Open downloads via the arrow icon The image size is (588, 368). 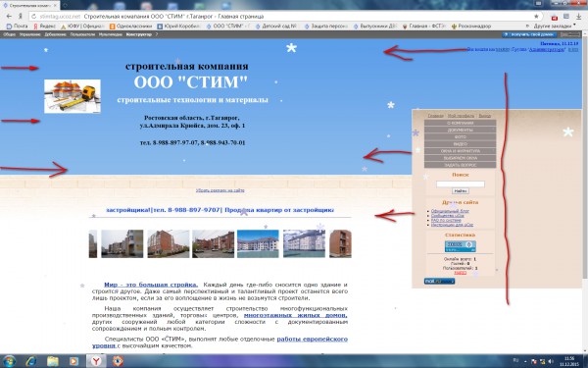pos(579,17)
